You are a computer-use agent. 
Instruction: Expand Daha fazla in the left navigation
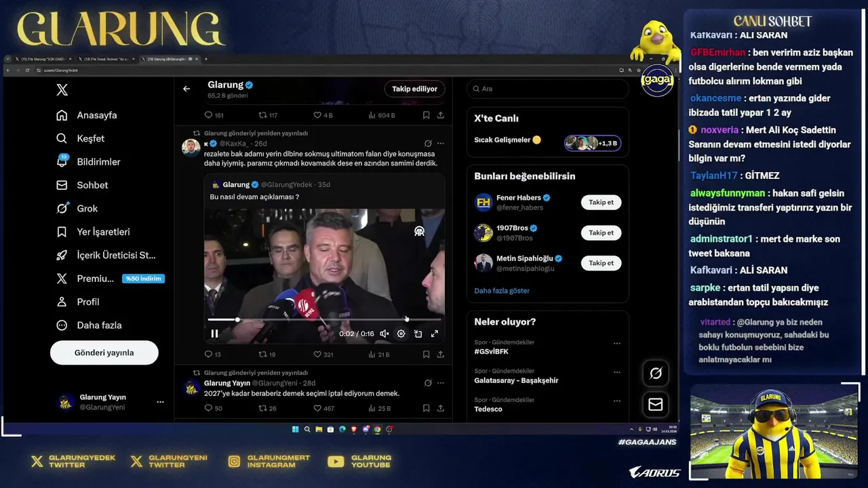89,325
